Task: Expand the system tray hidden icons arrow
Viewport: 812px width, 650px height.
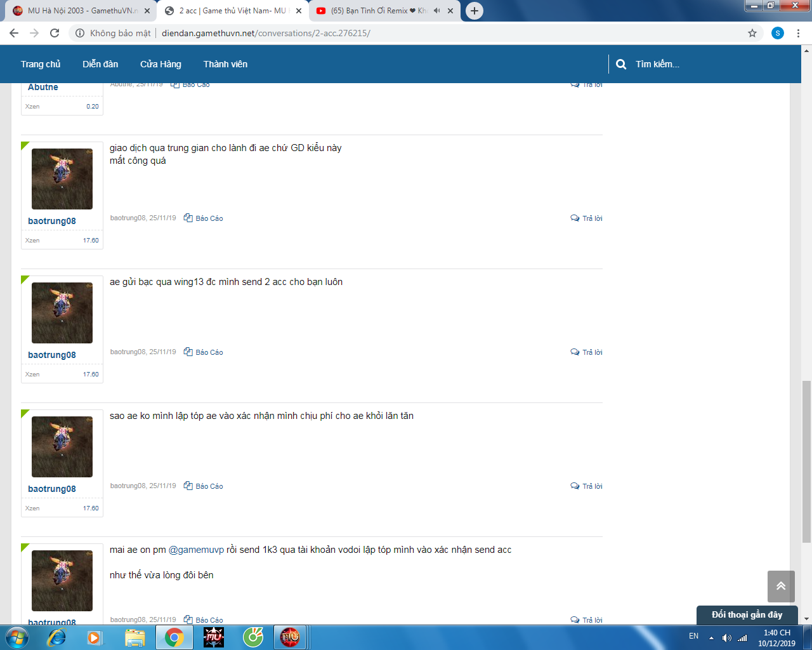Action: (x=711, y=637)
